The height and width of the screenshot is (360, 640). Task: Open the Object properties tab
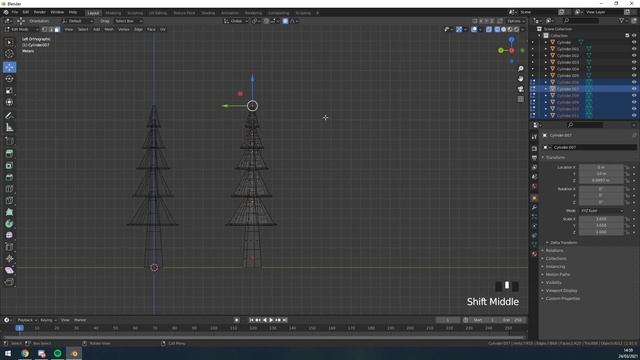tap(534, 198)
